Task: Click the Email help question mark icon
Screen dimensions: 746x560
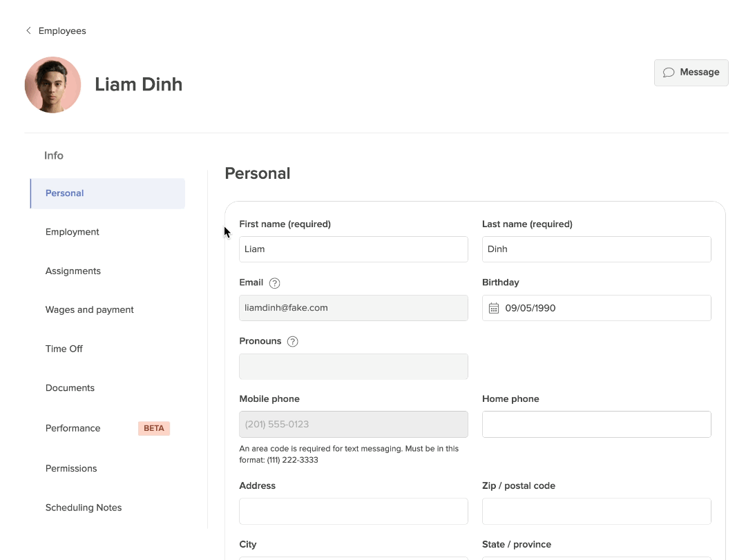Action: tap(275, 283)
